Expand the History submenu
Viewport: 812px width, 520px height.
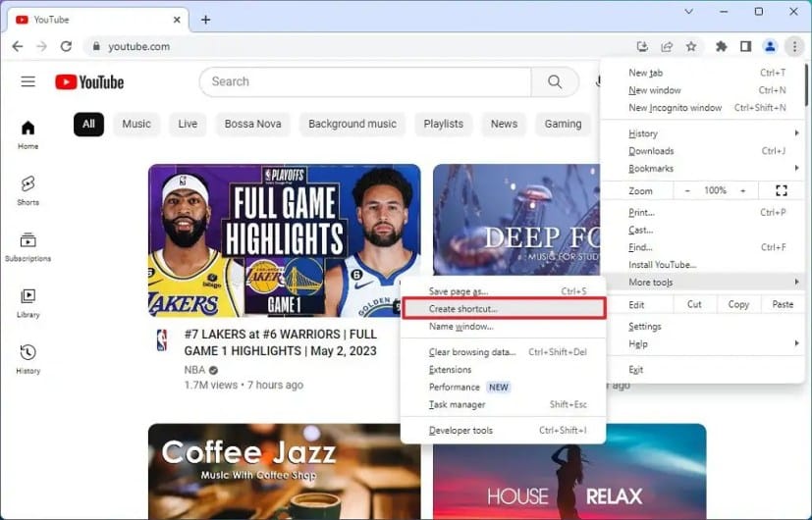702,133
